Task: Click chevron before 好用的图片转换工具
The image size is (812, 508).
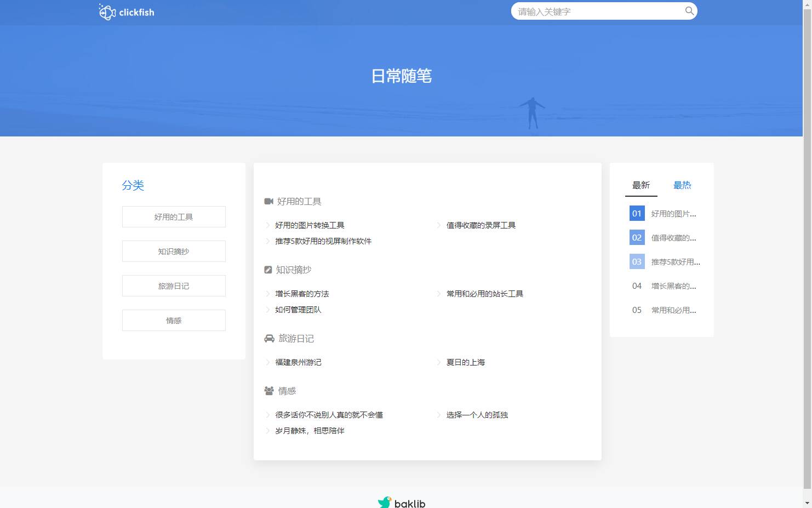Action: [x=268, y=225]
